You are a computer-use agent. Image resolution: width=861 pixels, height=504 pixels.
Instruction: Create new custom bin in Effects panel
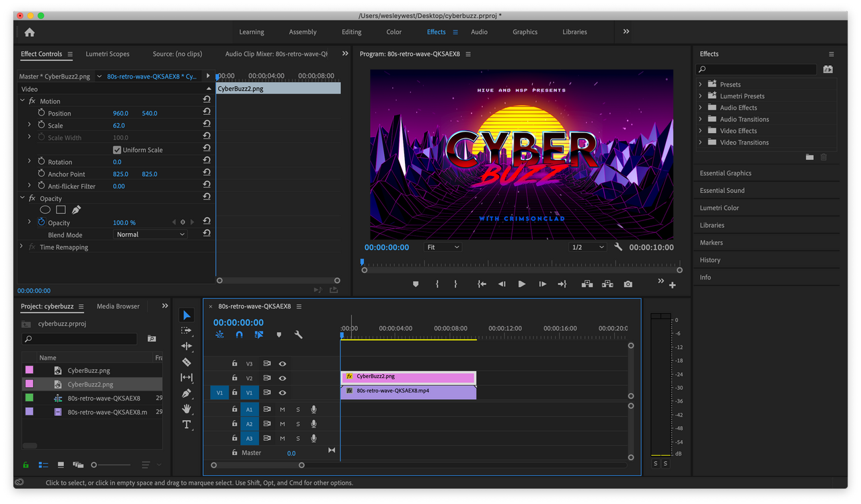point(810,157)
